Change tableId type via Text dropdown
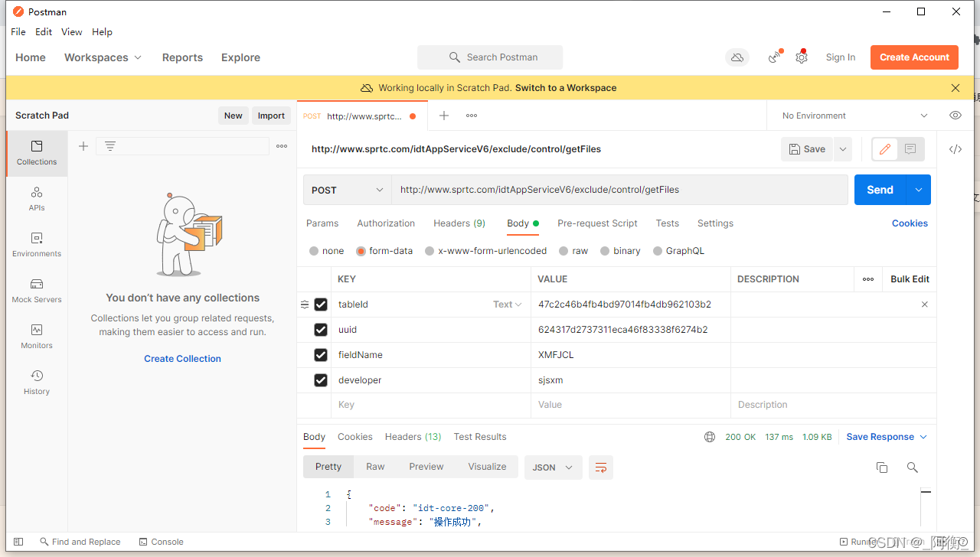Viewport: 980px width, 557px height. click(x=507, y=305)
